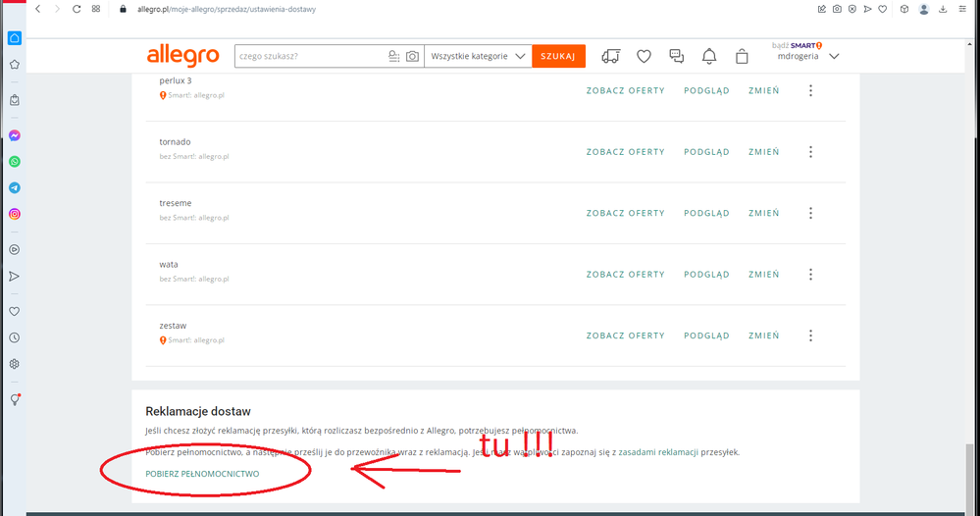Open Telegram in the sidebar
The width and height of the screenshot is (980, 516).
(15, 188)
